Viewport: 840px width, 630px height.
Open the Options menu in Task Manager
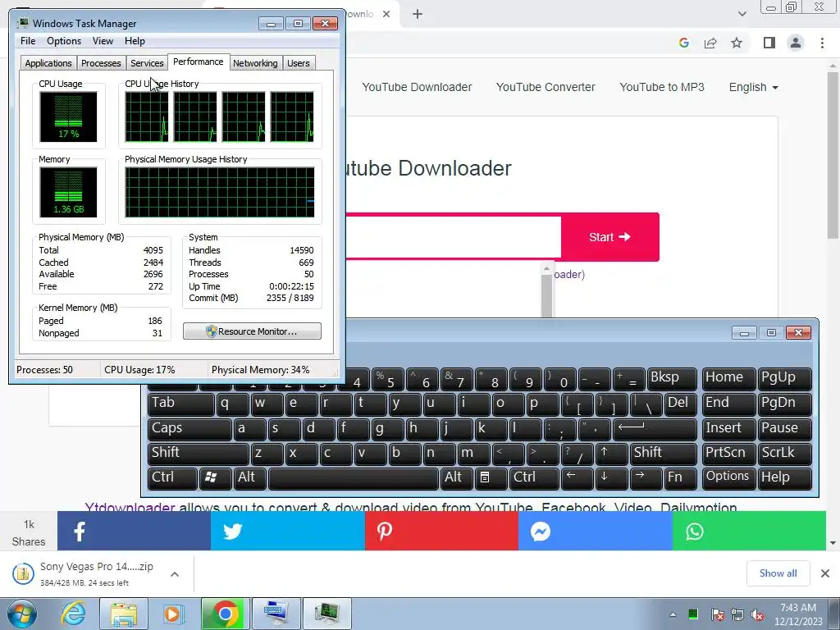pos(64,41)
